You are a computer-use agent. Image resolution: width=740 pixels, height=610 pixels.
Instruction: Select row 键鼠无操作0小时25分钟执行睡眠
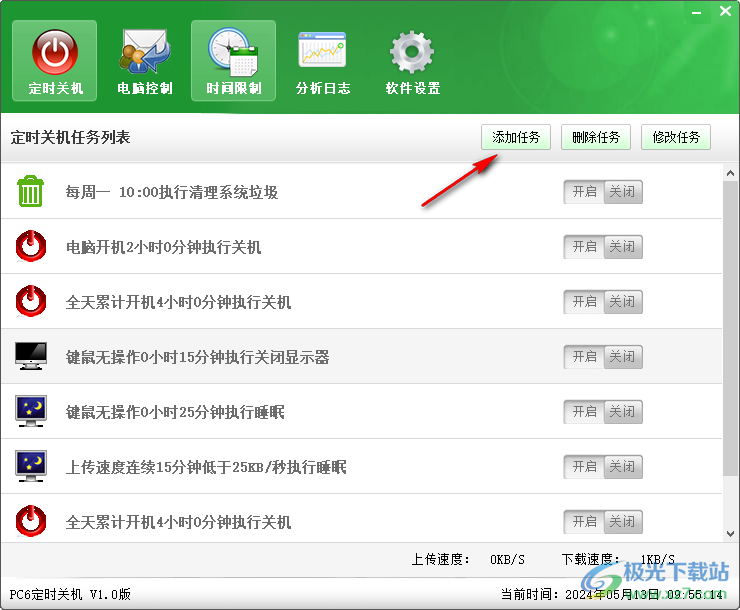pos(362,411)
